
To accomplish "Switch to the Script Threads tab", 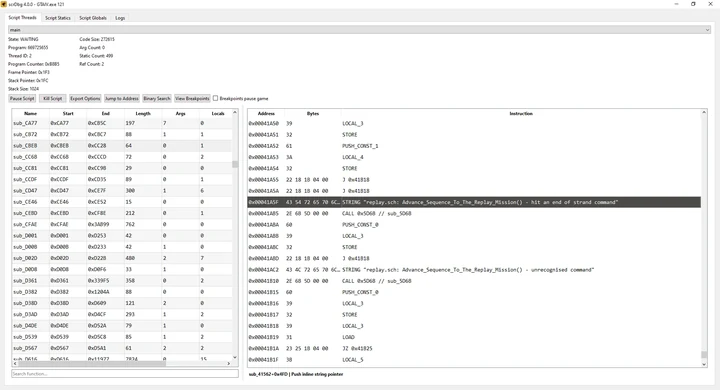I will (22, 17).
